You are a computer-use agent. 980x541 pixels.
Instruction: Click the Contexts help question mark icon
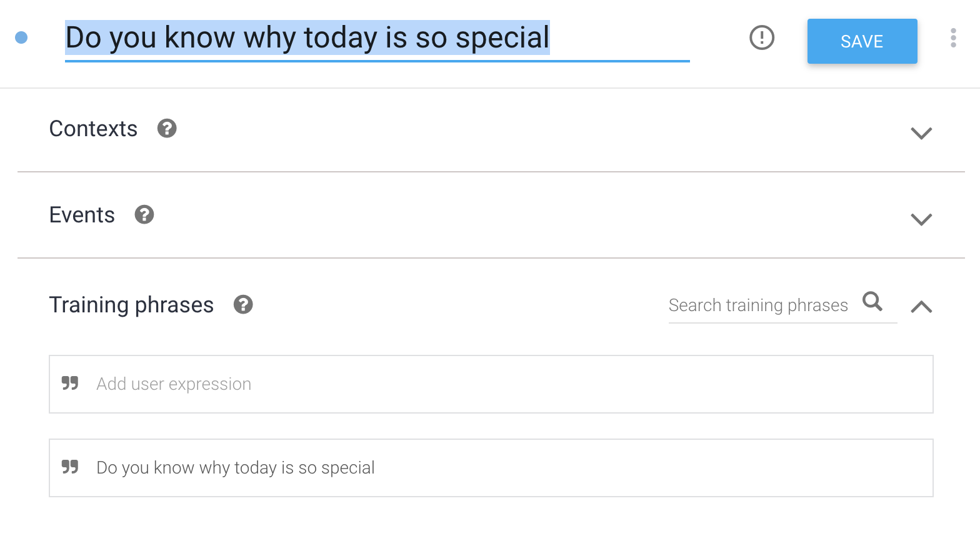point(167,128)
